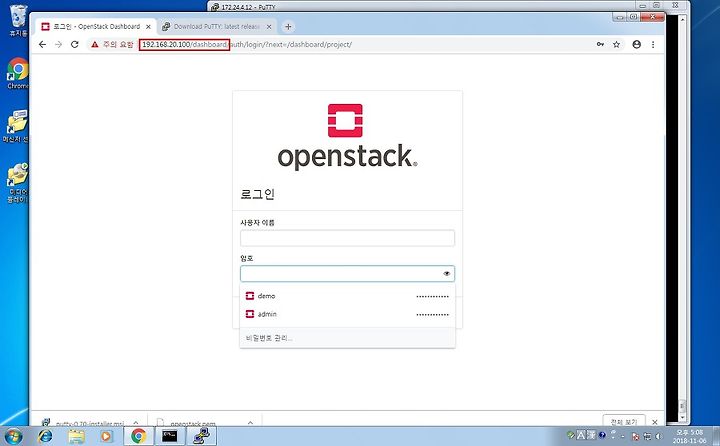Click the volume speaker tray icon

click(x=658, y=436)
